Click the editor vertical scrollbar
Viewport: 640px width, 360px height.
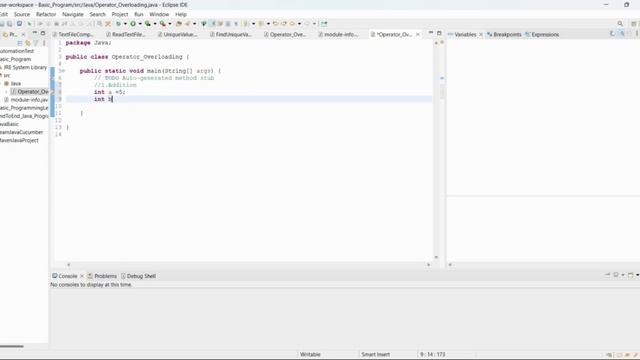pos(436,150)
